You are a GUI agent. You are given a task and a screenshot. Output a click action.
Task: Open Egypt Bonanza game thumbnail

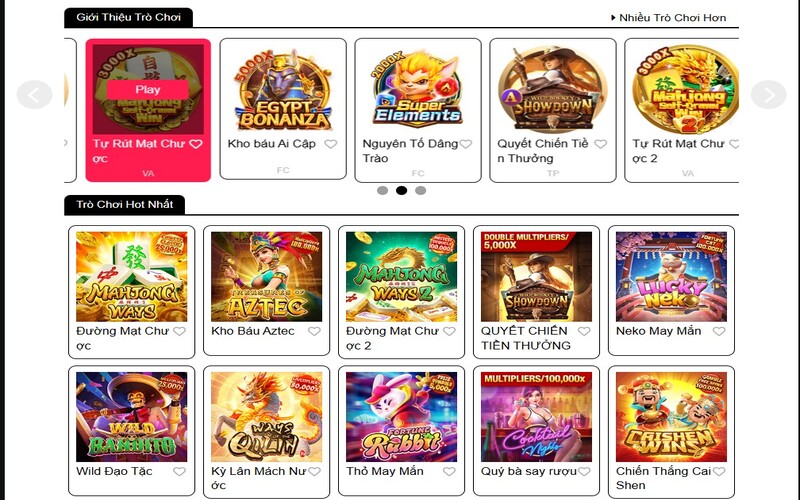tap(283, 90)
